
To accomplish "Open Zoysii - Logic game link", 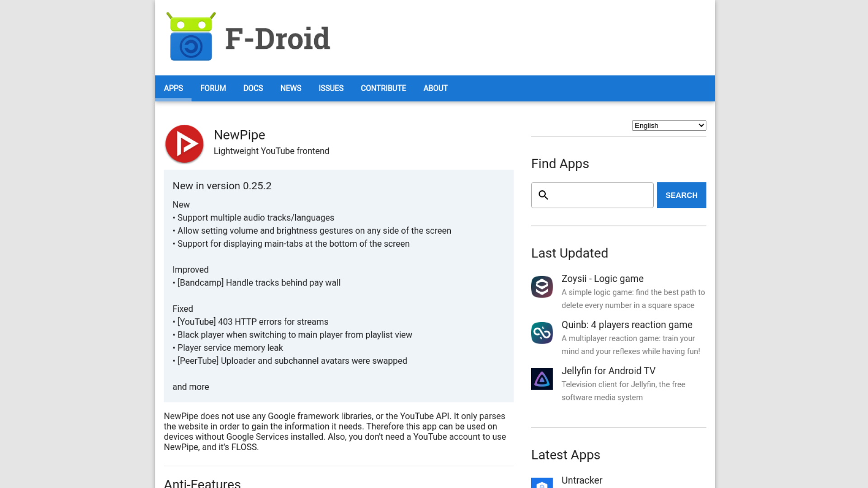I will coord(602,279).
